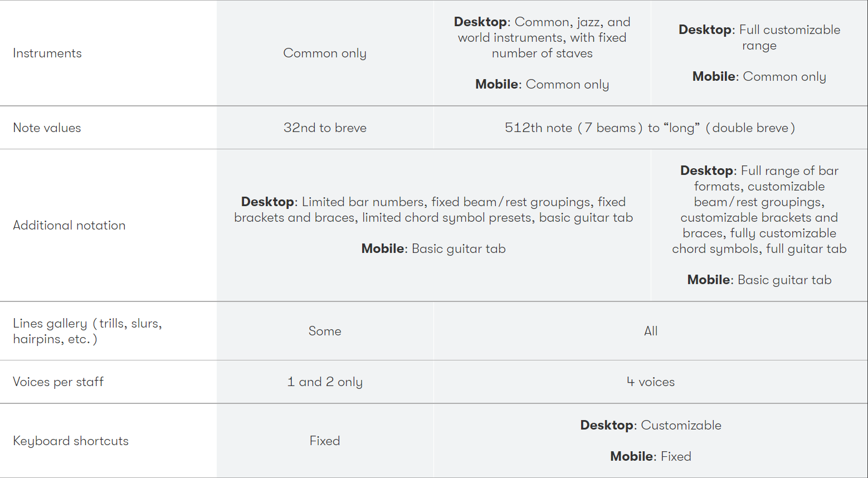Select the '32nd to breve' cell
The image size is (868, 478).
[x=325, y=128]
